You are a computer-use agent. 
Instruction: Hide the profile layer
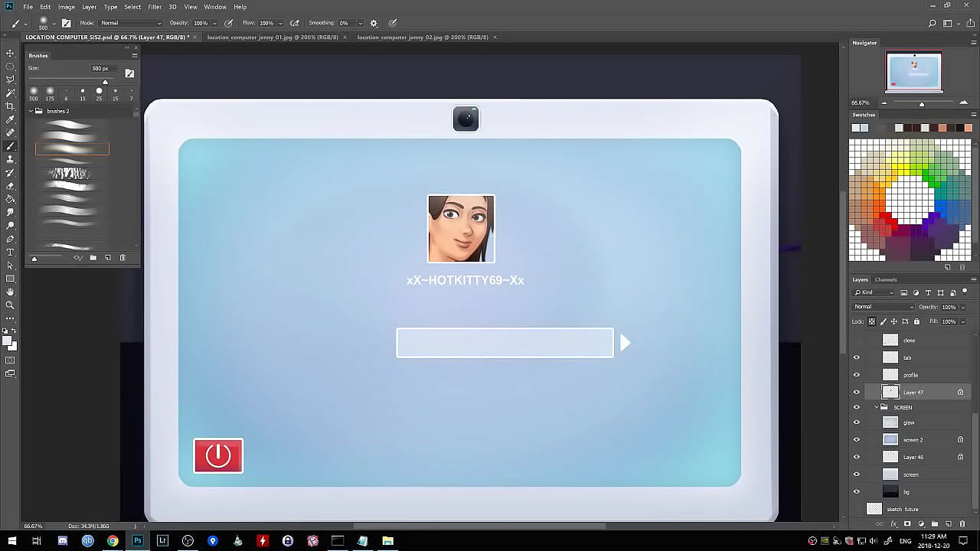[857, 375]
